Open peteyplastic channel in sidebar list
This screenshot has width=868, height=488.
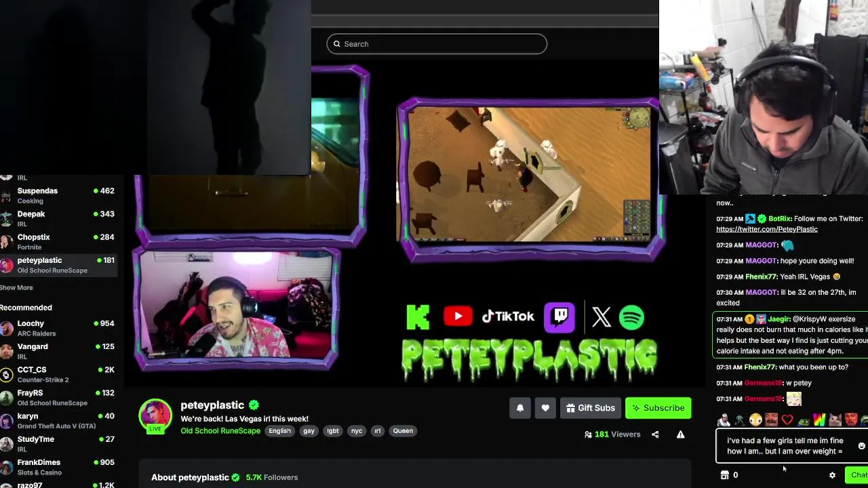(x=59, y=265)
